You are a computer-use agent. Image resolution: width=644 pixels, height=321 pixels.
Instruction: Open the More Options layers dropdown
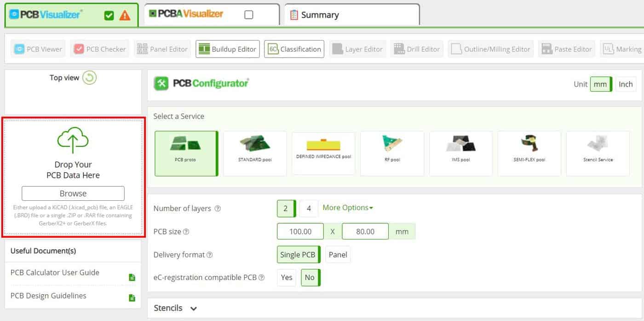348,208
